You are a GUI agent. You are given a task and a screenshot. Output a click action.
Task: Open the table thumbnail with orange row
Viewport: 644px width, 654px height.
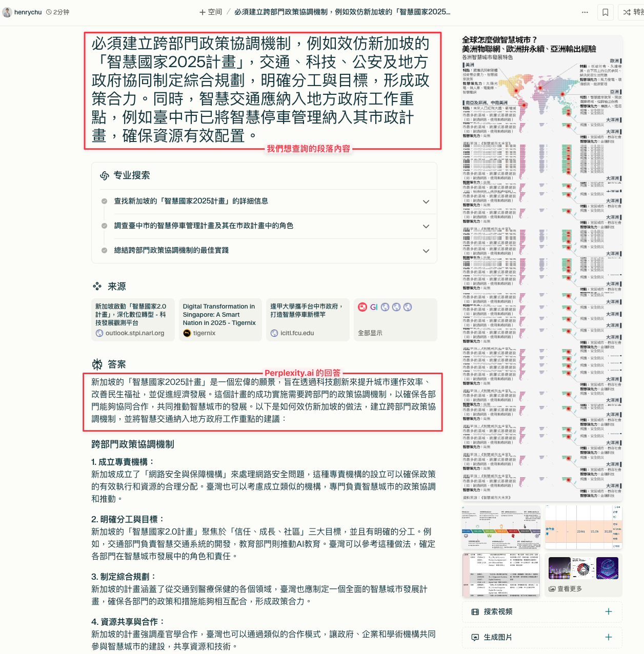pos(583,527)
